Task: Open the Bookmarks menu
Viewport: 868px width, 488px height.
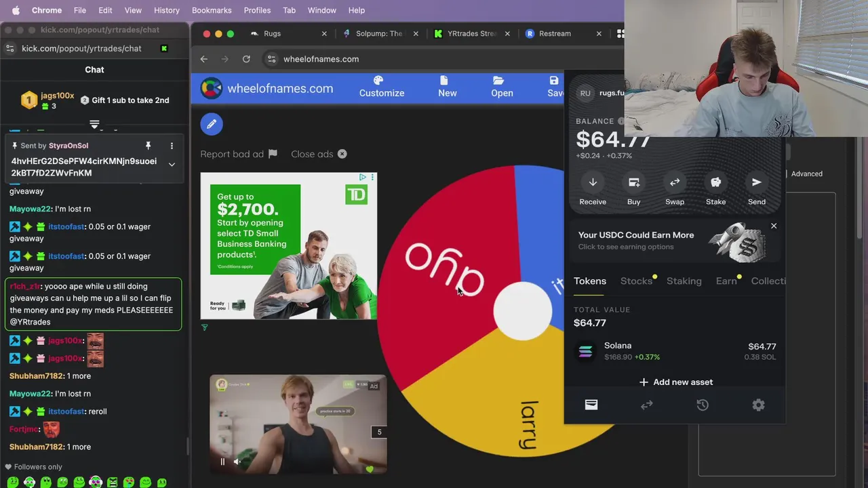Action: (x=212, y=10)
